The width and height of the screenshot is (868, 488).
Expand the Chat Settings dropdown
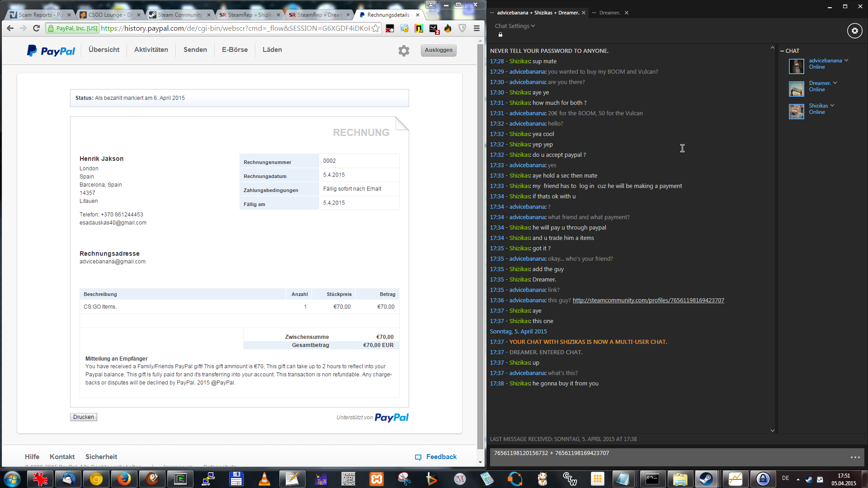click(x=515, y=26)
